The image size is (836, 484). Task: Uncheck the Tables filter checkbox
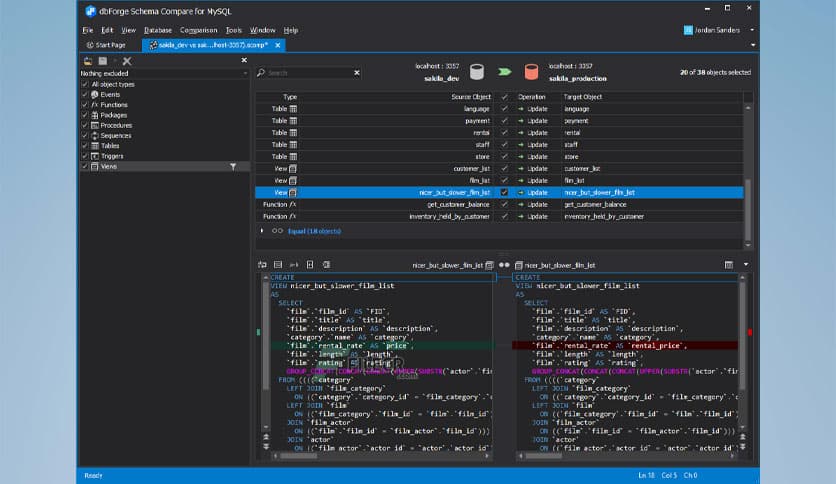pyautogui.click(x=85, y=146)
